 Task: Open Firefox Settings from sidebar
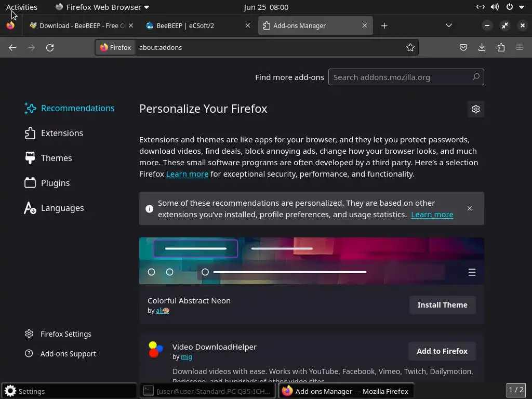point(58,334)
